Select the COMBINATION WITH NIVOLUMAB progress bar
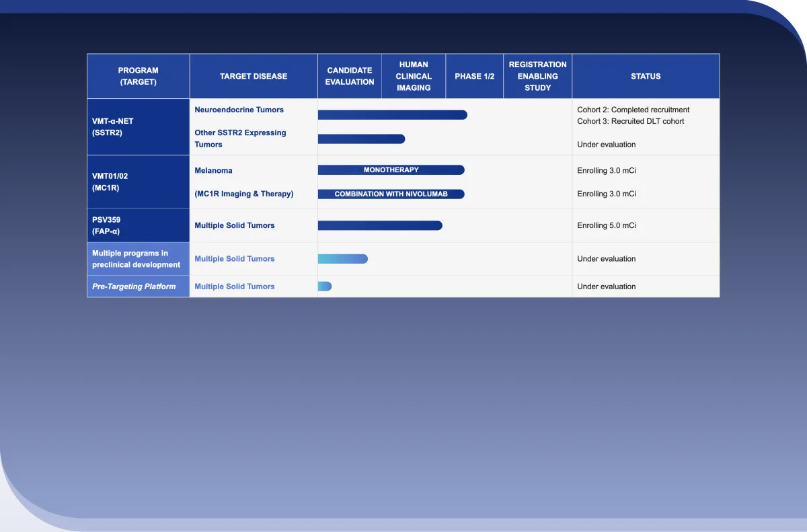Image resolution: width=807 pixels, height=532 pixels. click(x=391, y=194)
